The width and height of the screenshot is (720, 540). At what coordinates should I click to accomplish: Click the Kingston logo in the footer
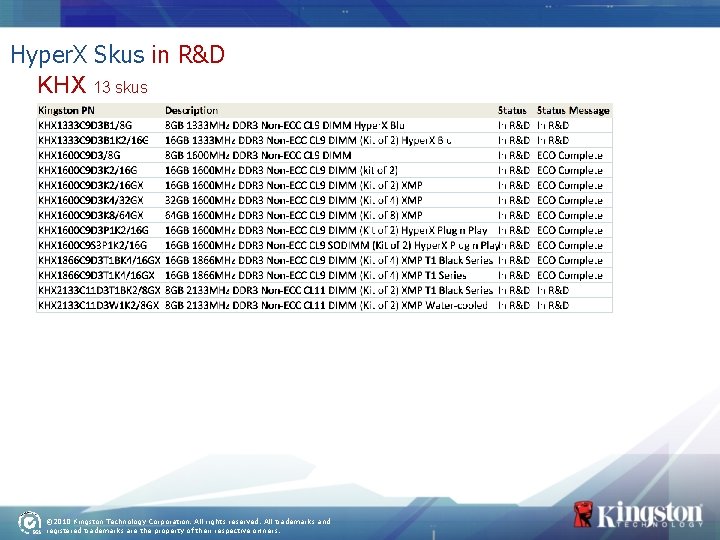pyautogui.click(x=638, y=515)
